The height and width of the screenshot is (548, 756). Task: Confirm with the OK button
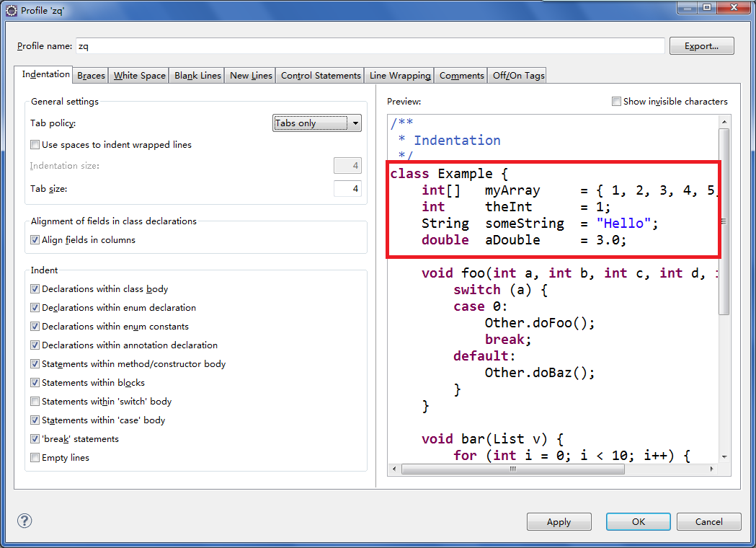tap(638, 522)
